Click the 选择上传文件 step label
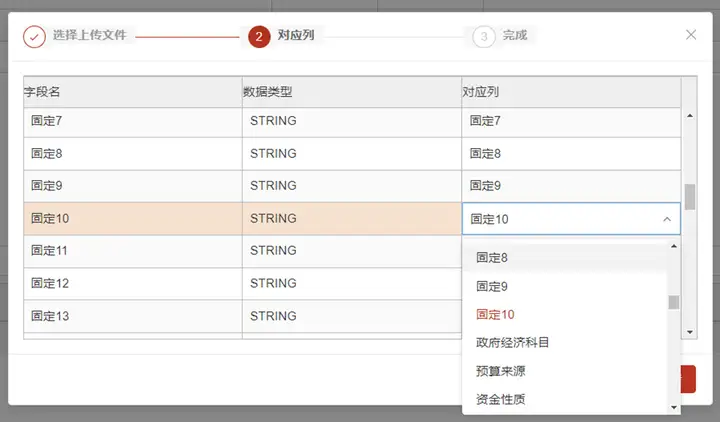The width and height of the screenshot is (720, 422). point(89,35)
